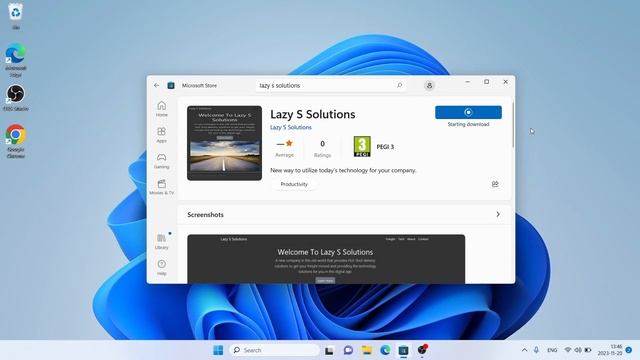Screen dimensions: 640x360
Task: Open the Wi-Fi network tray icon
Action: click(567, 350)
